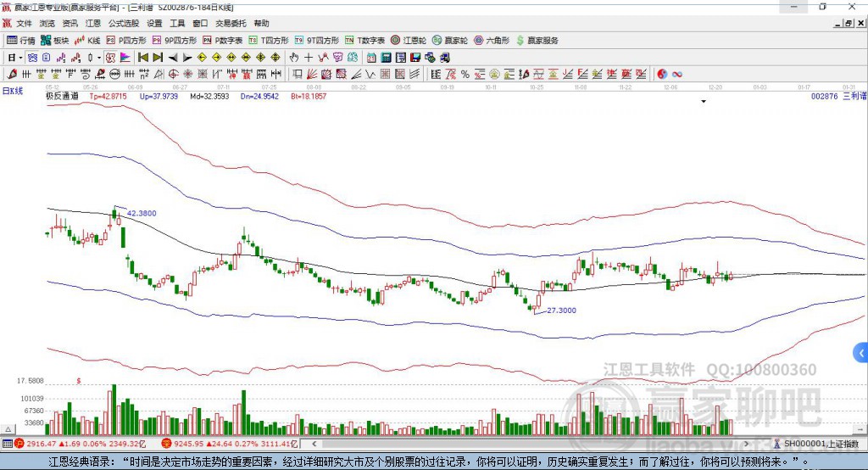Open the P数字表 tool
The height and width of the screenshot is (470, 868).
coord(223,41)
